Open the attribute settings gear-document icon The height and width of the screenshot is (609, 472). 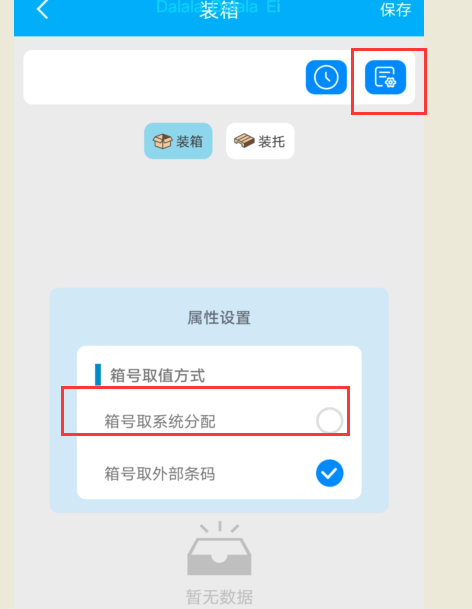(x=385, y=77)
